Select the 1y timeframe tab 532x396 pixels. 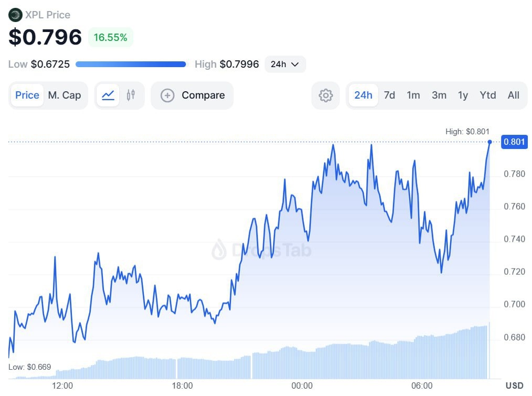[x=463, y=95]
